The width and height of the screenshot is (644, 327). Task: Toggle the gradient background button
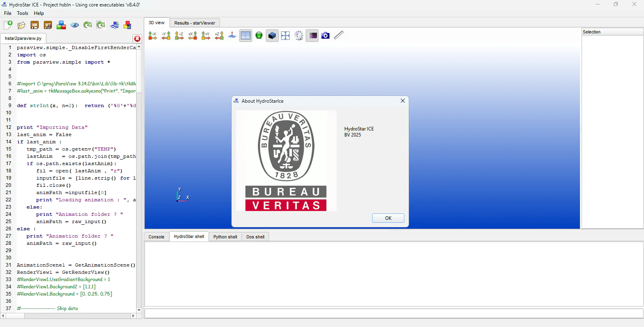point(312,35)
